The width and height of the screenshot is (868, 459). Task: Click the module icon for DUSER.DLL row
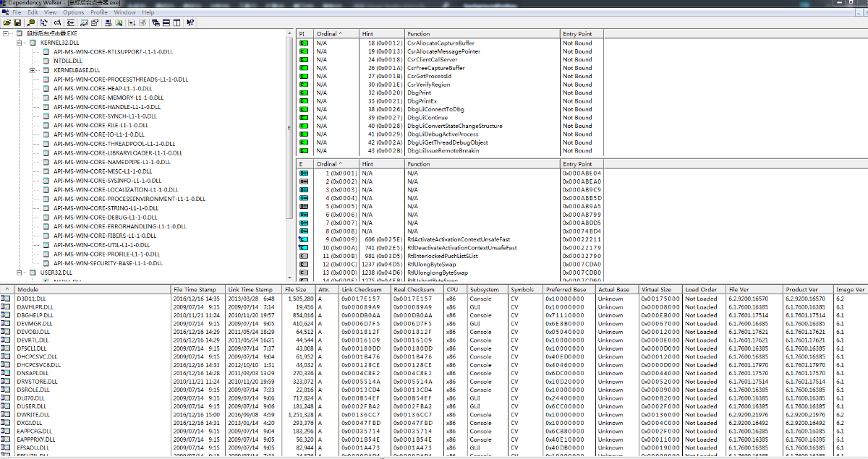click(x=6, y=406)
